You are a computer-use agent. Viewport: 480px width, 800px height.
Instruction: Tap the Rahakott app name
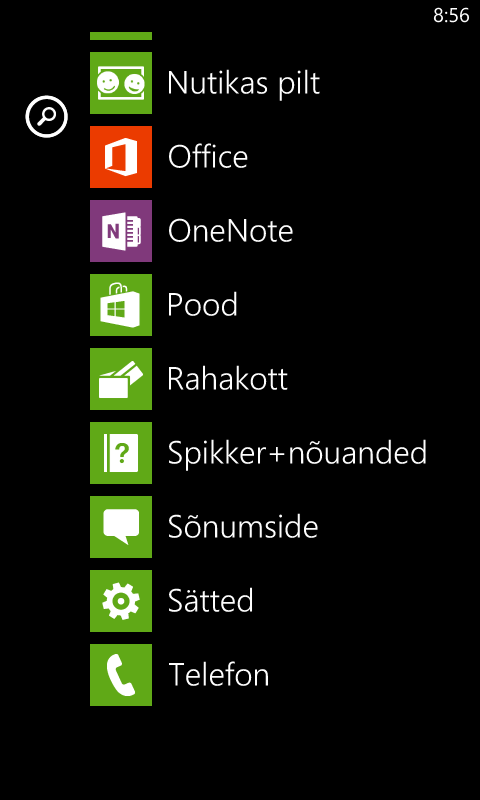[228, 379]
